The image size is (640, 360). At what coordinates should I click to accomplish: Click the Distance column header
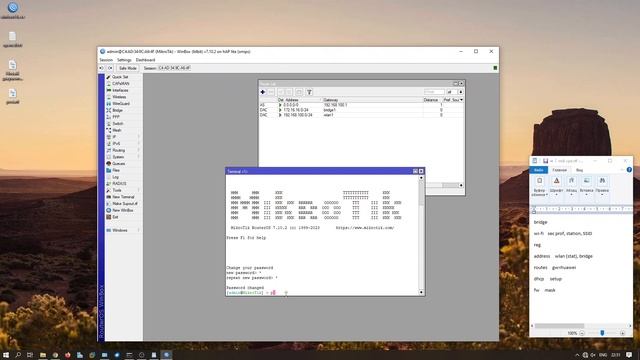click(432, 100)
